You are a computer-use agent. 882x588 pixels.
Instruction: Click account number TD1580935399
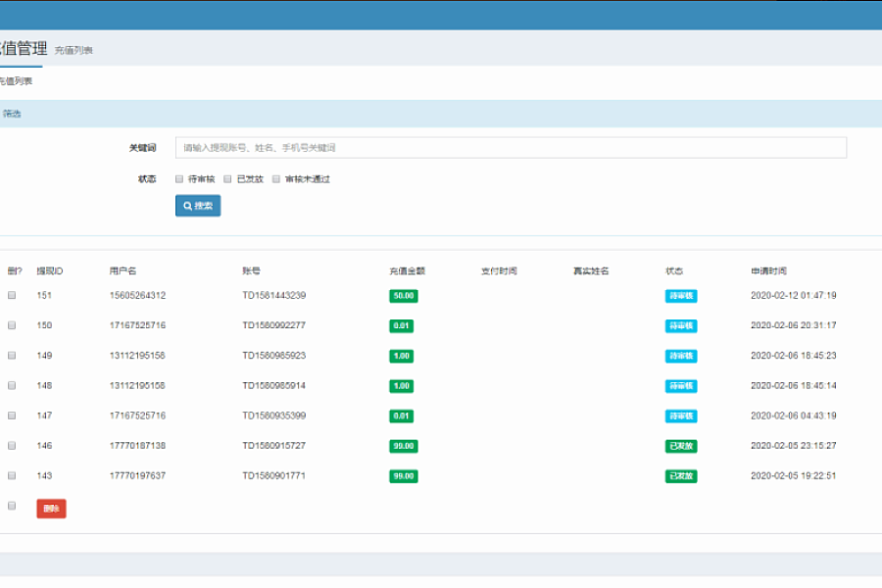[274, 416]
